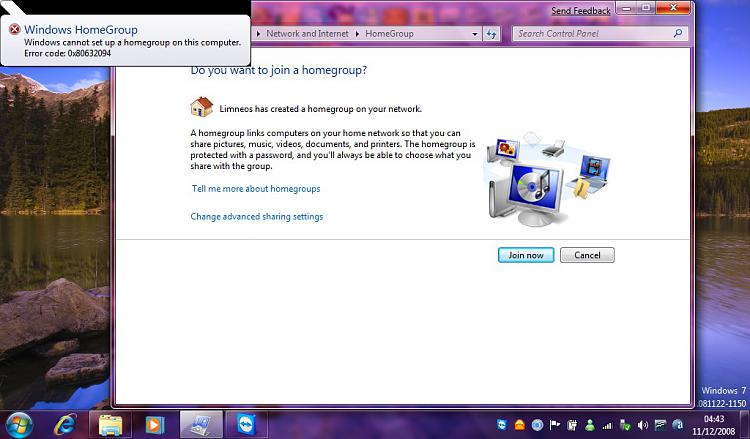Click the Join now button
Image resolution: width=750 pixels, height=439 pixels.
pos(526,255)
